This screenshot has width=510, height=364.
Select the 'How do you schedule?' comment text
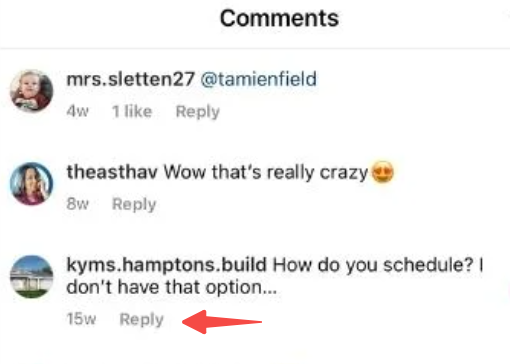point(373,265)
